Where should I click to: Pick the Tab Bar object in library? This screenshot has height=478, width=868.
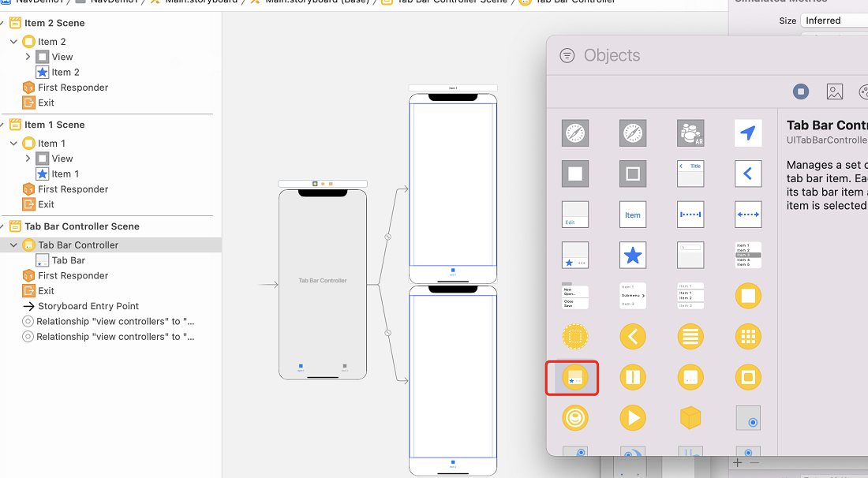[575, 255]
